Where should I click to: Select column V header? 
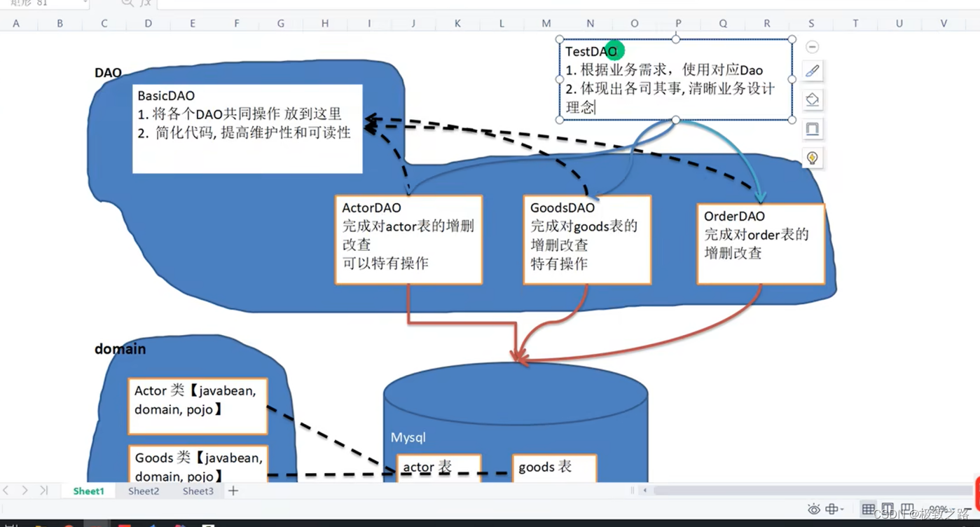point(944,24)
